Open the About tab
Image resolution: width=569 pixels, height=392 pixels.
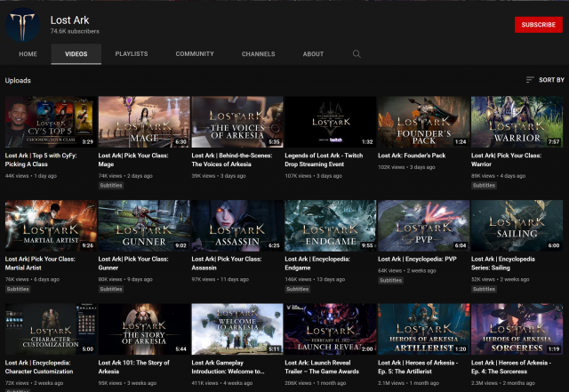pyautogui.click(x=313, y=54)
